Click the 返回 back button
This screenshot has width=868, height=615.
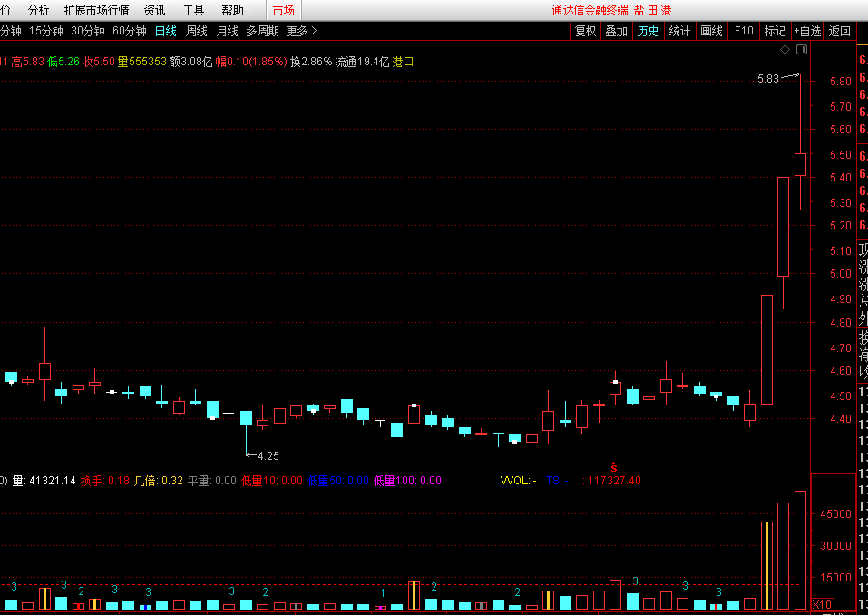[839, 31]
